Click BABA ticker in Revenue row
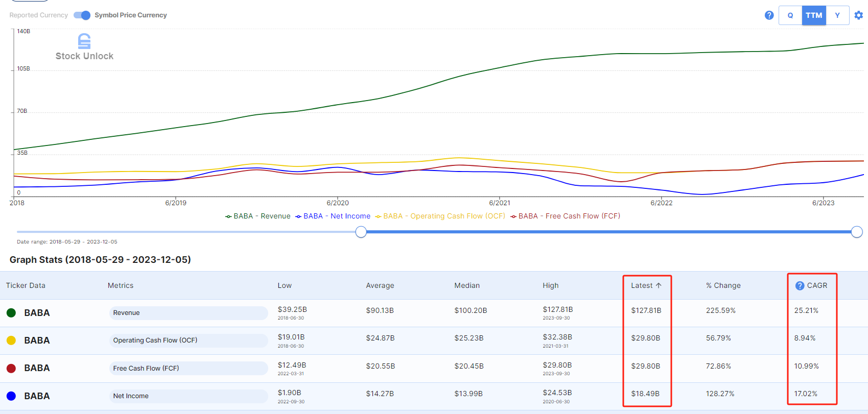This screenshot has height=414, width=868. 37,313
